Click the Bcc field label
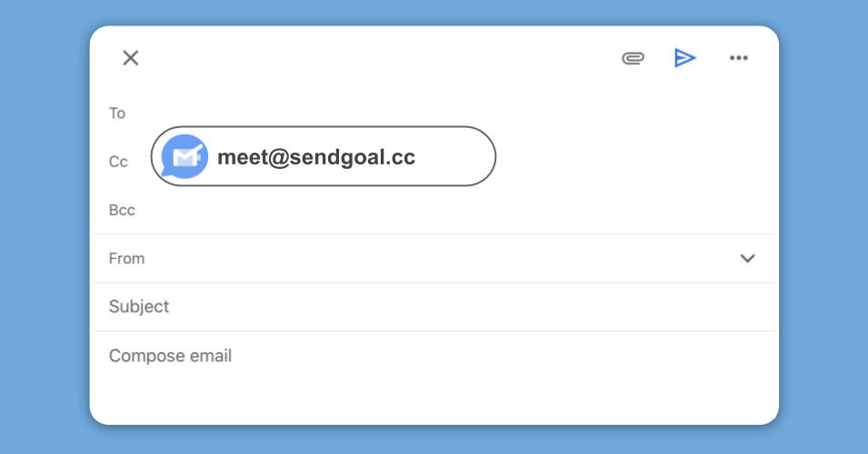Viewport: 868px width, 454px height. 122,210
